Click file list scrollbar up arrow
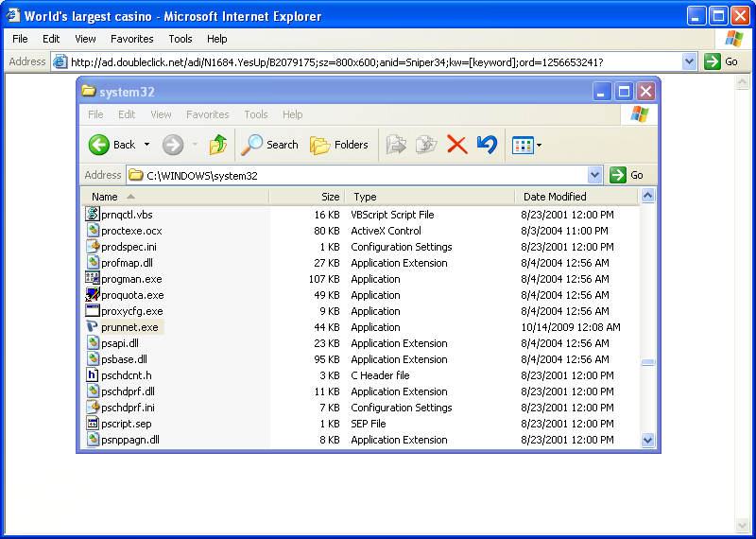756x539 pixels. [647, 196]
